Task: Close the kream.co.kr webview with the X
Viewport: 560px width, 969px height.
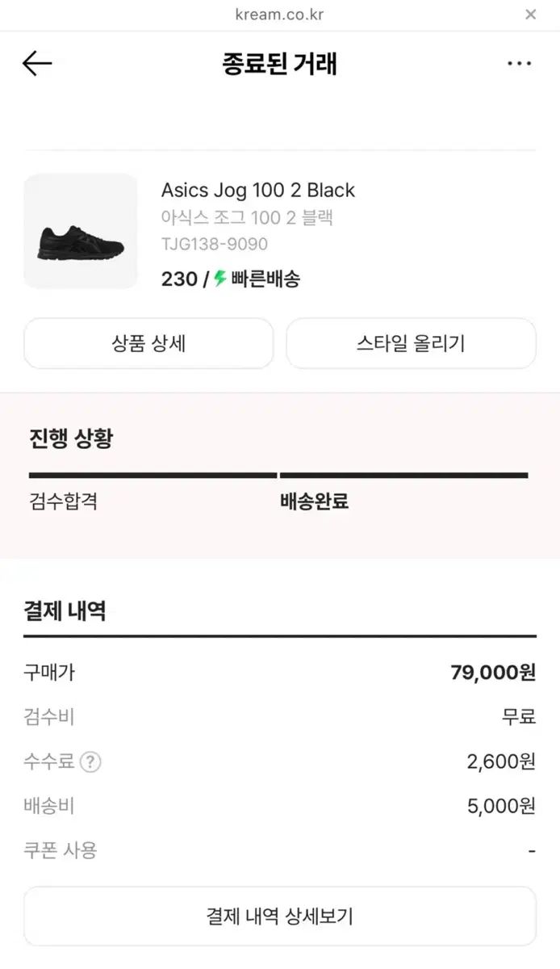Action: 530,14
